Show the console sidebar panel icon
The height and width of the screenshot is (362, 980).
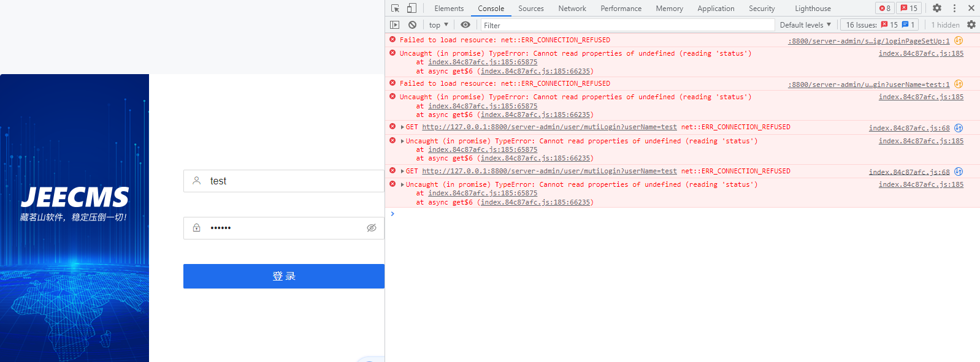394,25
